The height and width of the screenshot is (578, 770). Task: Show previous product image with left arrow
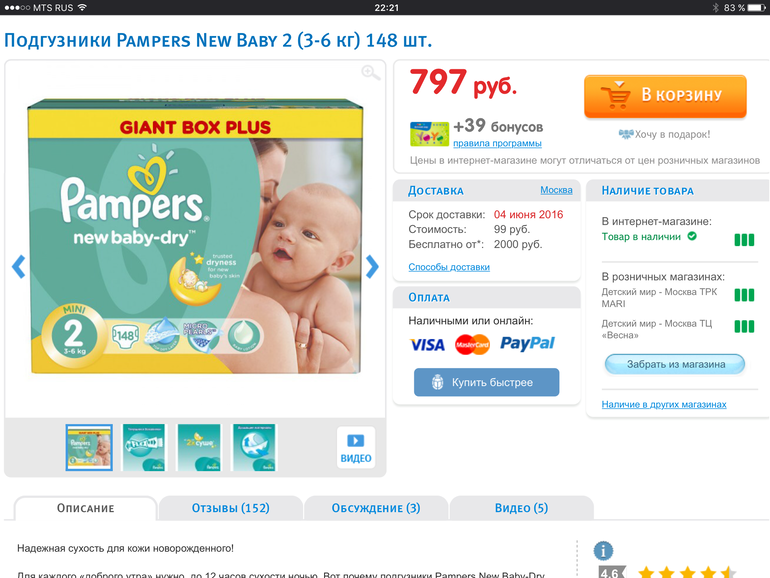click(x=19, y=267)
